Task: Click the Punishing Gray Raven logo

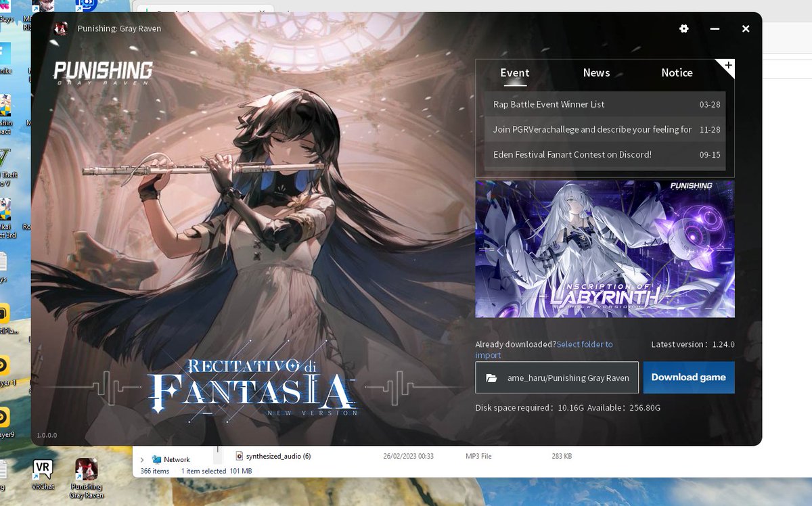Action: point(103,72)
